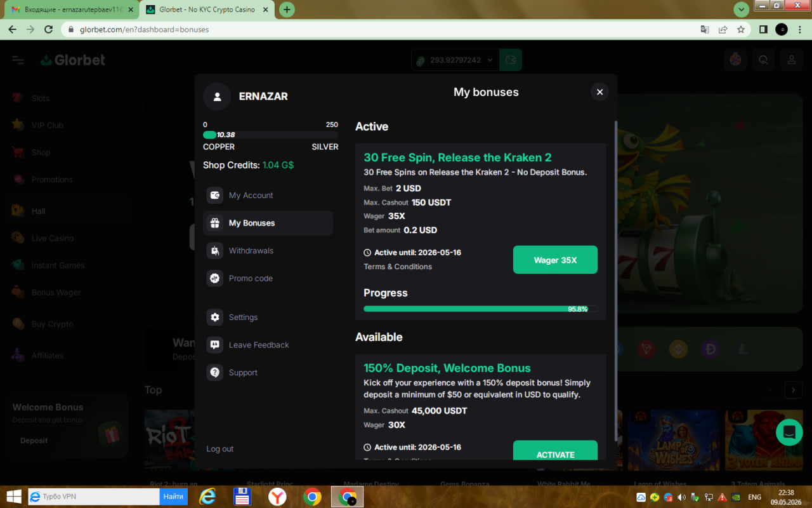Click the search magnifier in Glorbet header
Image resolution: width=812 pixels, height=508 pixels.
pos(764,60)
